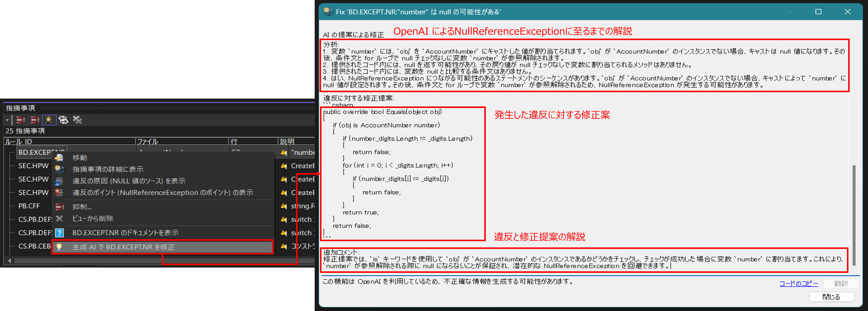This screenshot has width=868, height=311.
Task: Choose 違反のポイント (NullReferenceException のポイント) の表示
Action: point(163,192)
